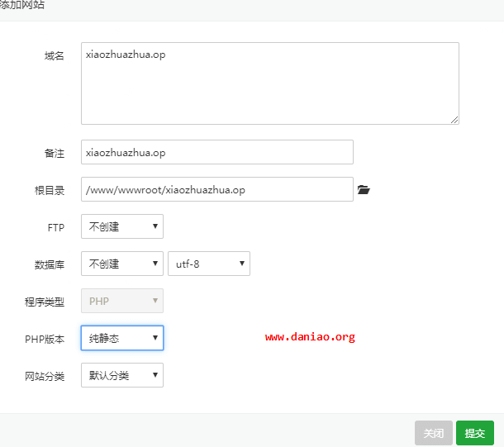Open the database creation dropdown
504x447 pixels.
click(x=122, y=264)
